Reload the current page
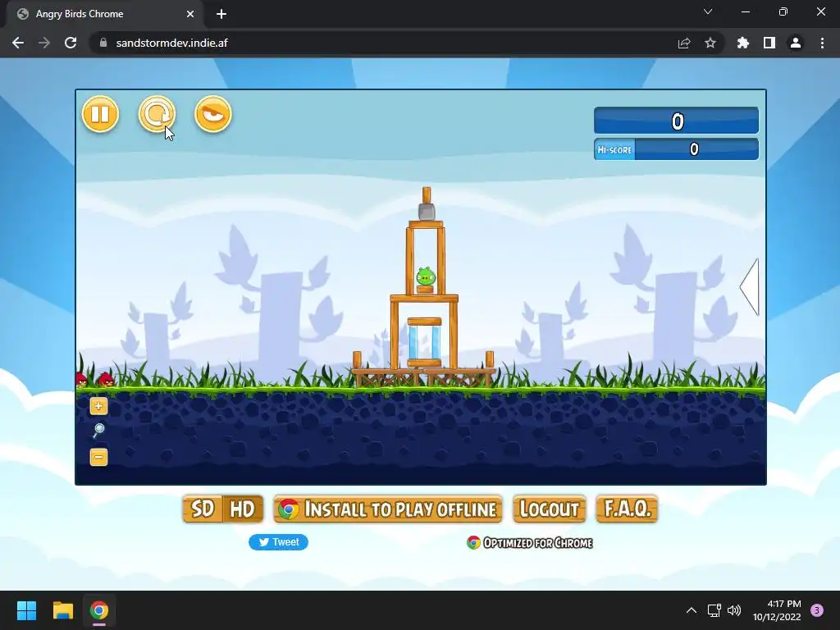 click(71, 43)
